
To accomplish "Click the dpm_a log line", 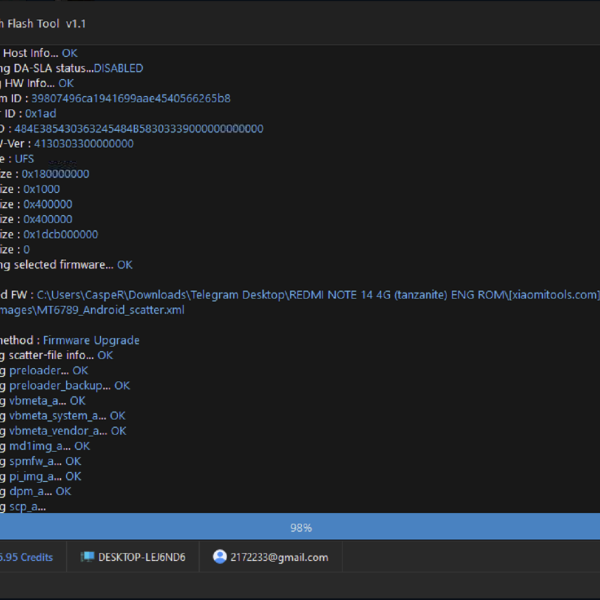I will pyautogui.click(x=36, y=491).
